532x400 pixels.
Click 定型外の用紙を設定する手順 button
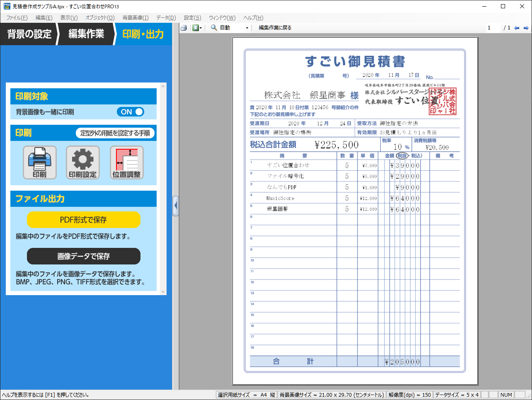(115, 133)
